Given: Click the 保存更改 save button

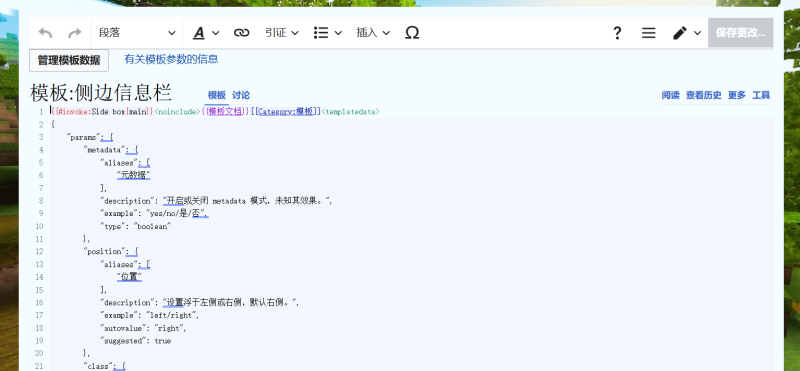Looking at the screenshot, I should tap(740, 33).
